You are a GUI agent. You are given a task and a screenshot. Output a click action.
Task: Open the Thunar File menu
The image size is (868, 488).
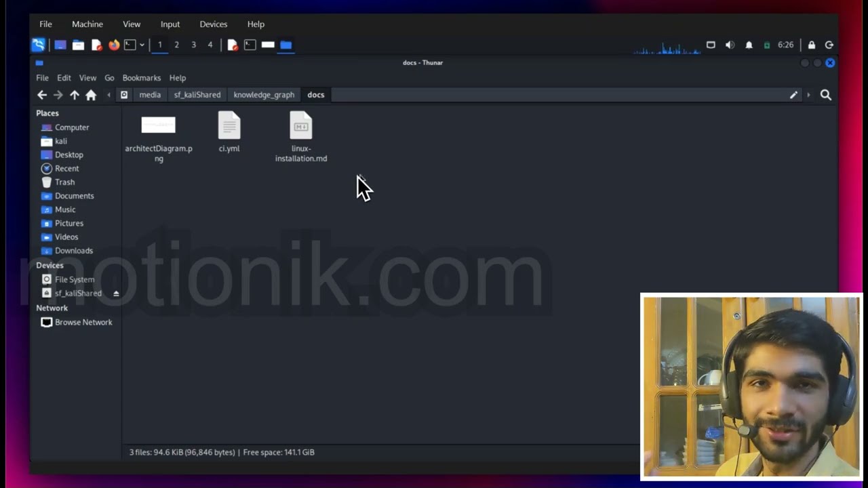[42, 78]
